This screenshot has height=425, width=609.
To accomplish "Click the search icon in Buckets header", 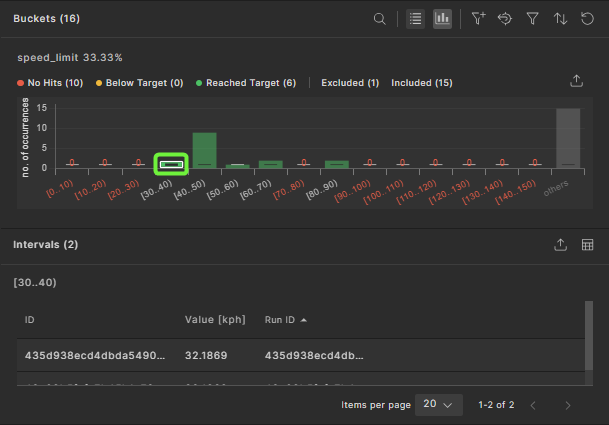I will tap(380, 19).
